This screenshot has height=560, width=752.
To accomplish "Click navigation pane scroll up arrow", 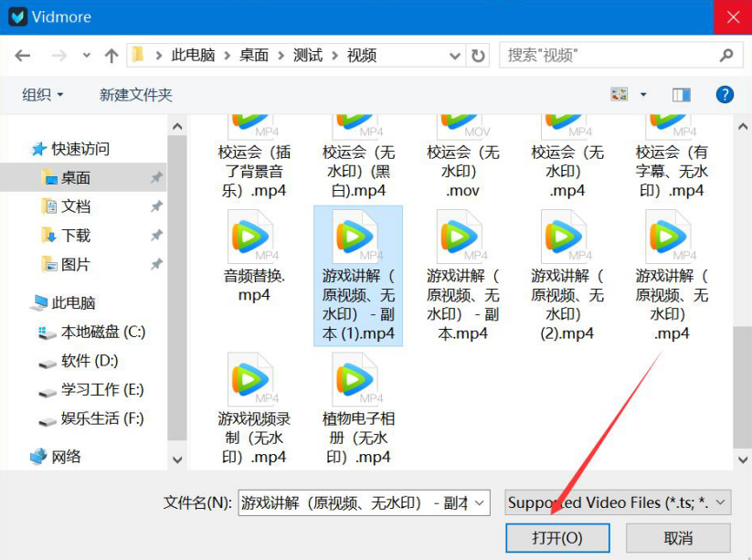I will (177, 127).
